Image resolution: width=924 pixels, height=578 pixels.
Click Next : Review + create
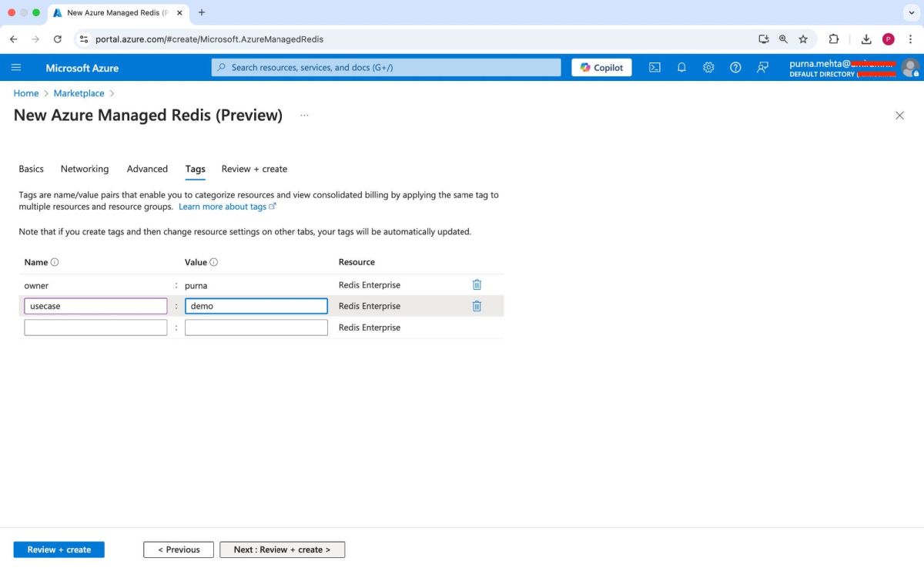click(x=282, y=549)
